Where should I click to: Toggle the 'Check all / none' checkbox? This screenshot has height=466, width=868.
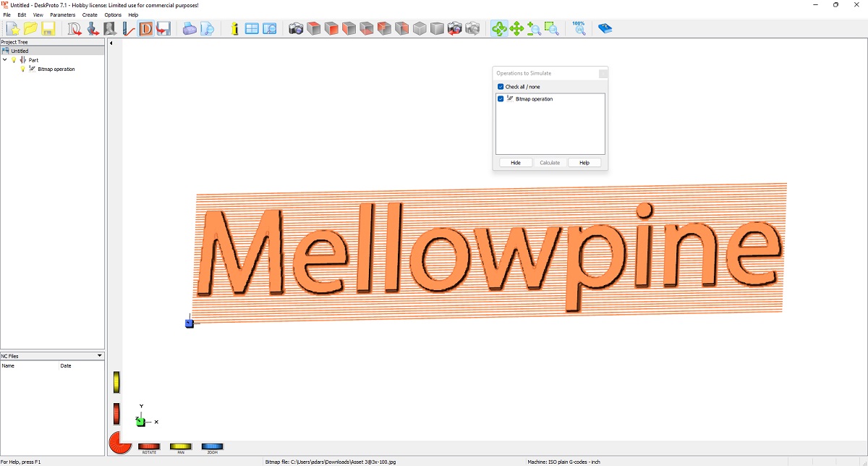pyautogui.click(x=501, y=87)
